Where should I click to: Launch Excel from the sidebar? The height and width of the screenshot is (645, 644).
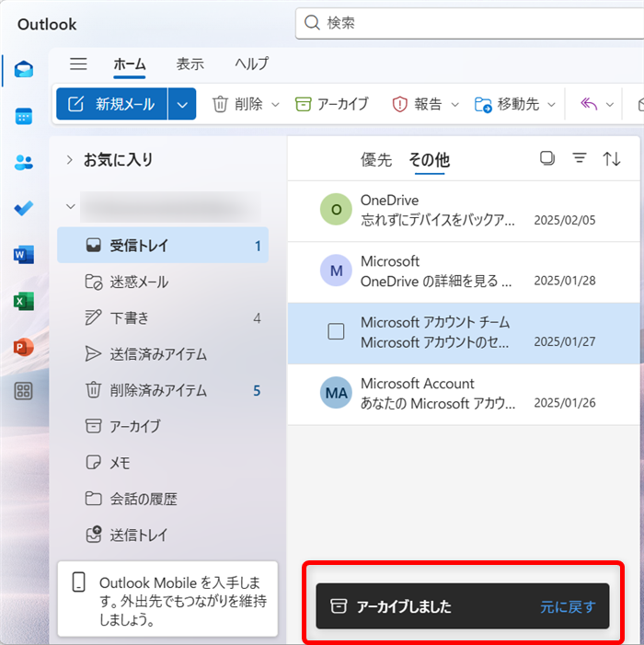click(24, 300)
